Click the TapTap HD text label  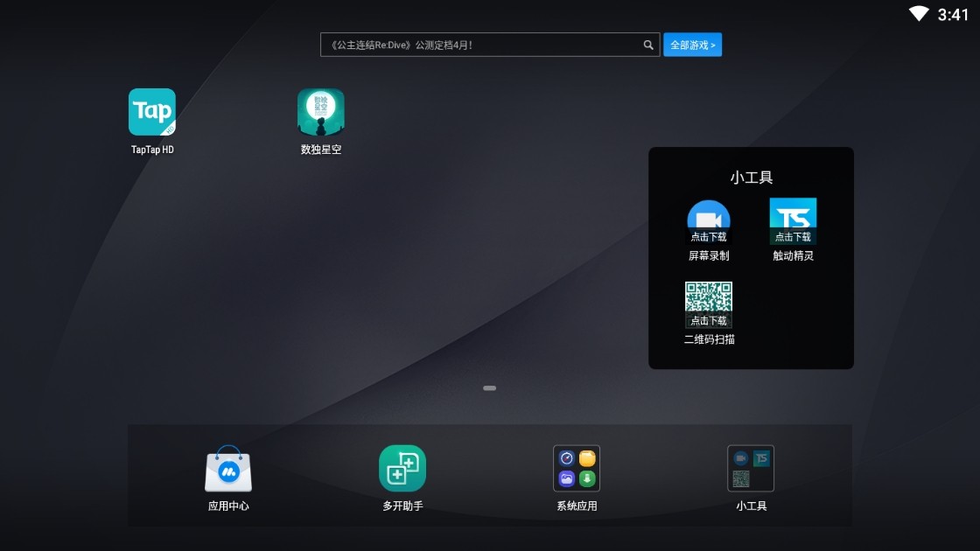point(152,150)
